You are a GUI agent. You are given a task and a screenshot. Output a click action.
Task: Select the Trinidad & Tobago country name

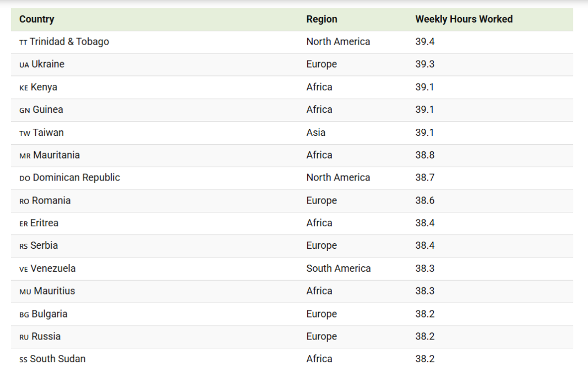click(x=69, y=42)
